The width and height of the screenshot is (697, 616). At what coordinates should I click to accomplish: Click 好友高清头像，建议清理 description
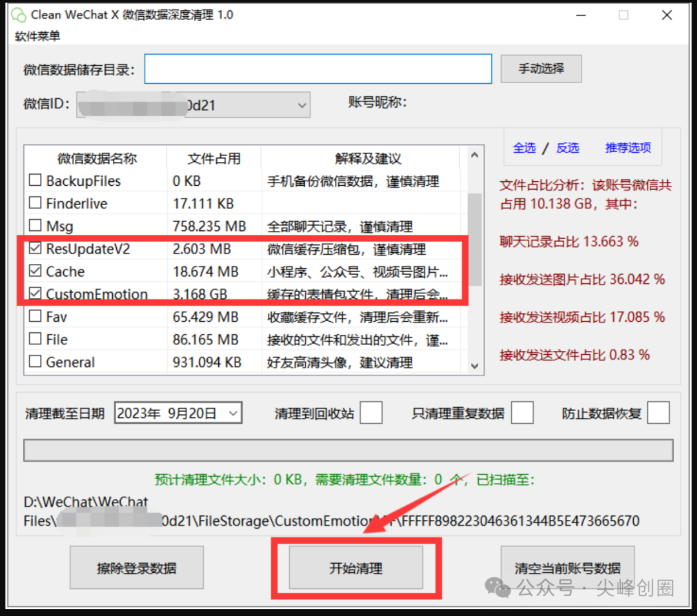340,363
